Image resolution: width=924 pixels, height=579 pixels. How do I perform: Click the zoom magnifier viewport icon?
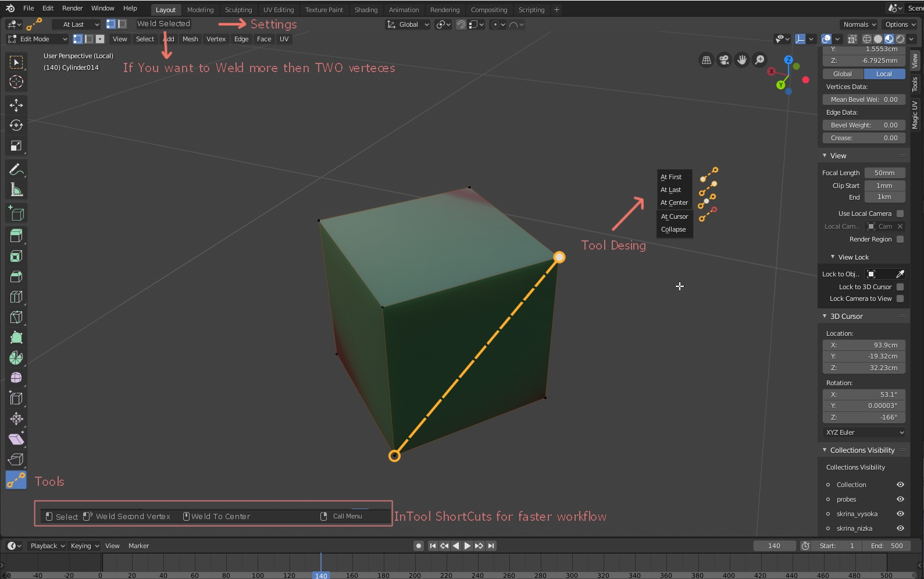[759, 60]
